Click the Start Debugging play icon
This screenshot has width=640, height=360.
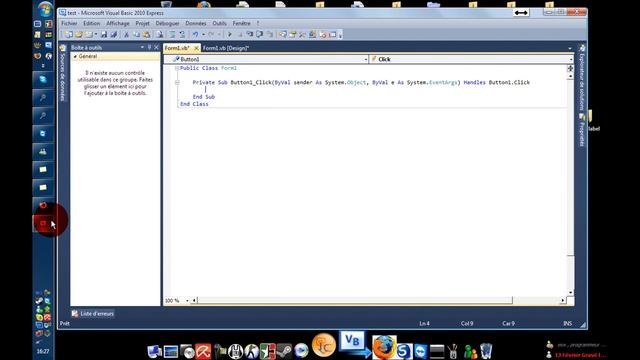[230, 35]
